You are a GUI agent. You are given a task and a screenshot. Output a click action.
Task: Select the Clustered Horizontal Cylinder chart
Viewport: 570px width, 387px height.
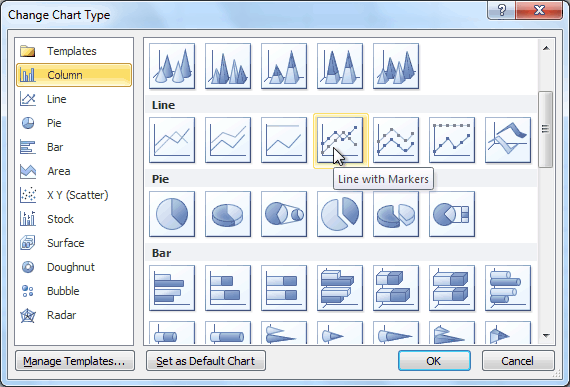click(x=508, y=288)
